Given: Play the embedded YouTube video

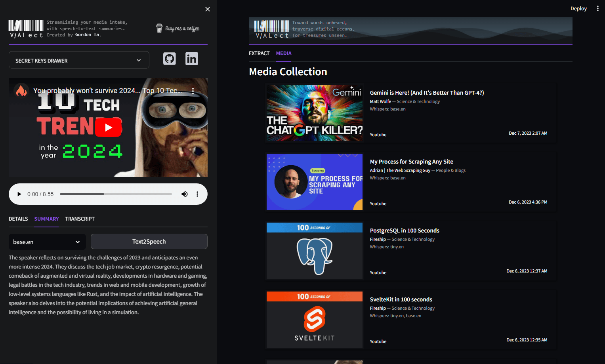Looking at the screenshot, I should tap(108, 128).
